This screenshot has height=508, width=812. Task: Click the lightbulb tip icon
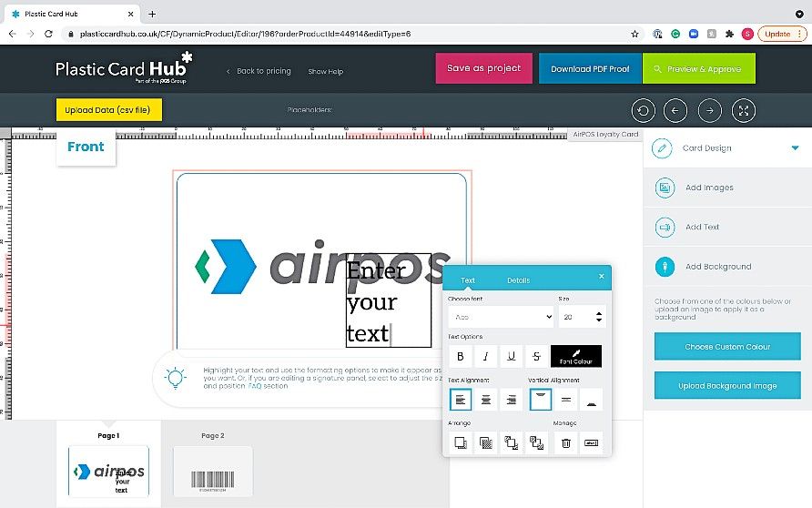point(175,378)
